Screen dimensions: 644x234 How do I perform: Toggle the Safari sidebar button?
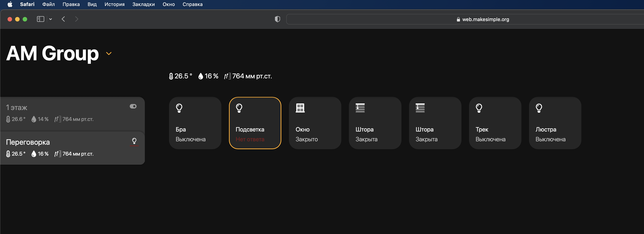click(40, 19)
